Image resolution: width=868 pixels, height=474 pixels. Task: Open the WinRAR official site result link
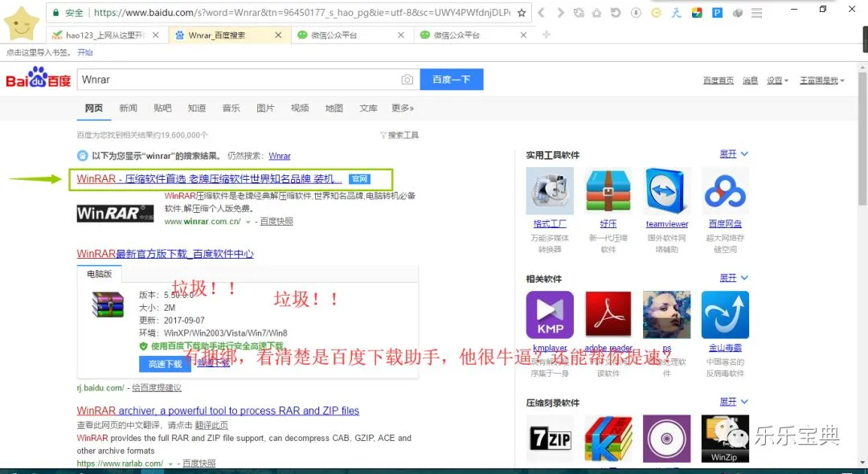click(209, 178)
